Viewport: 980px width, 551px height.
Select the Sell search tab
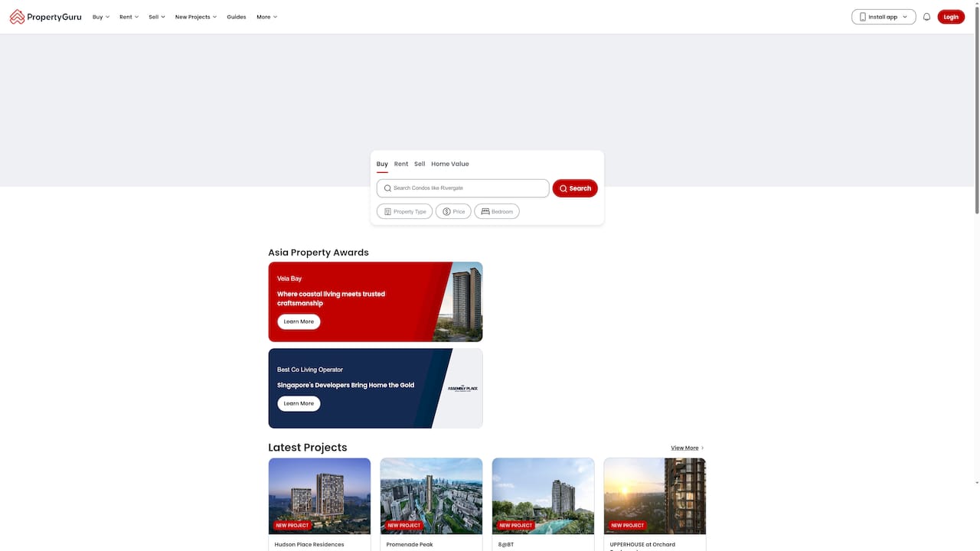pyautogui.click(x=420, y=164)
